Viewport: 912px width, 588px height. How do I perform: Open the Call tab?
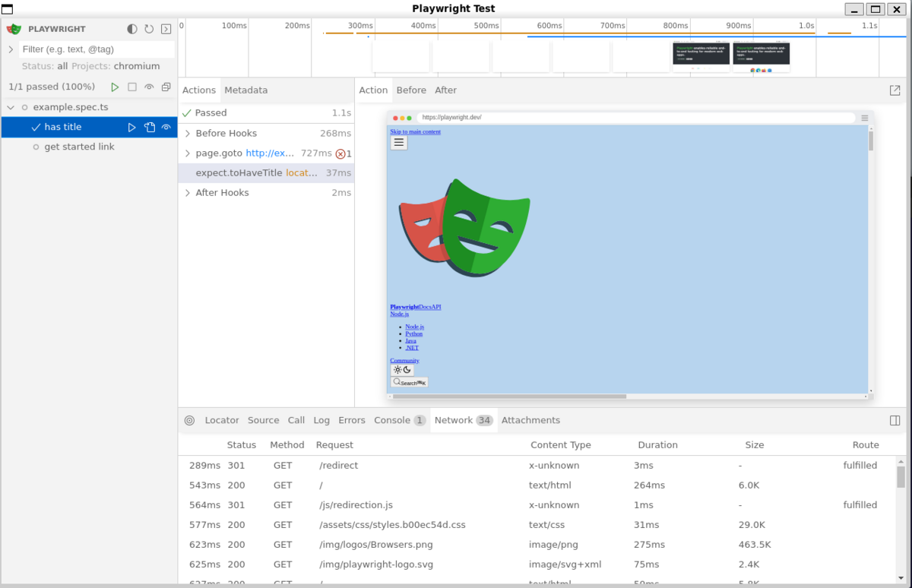pyautogui.click(x=296, y=420)
